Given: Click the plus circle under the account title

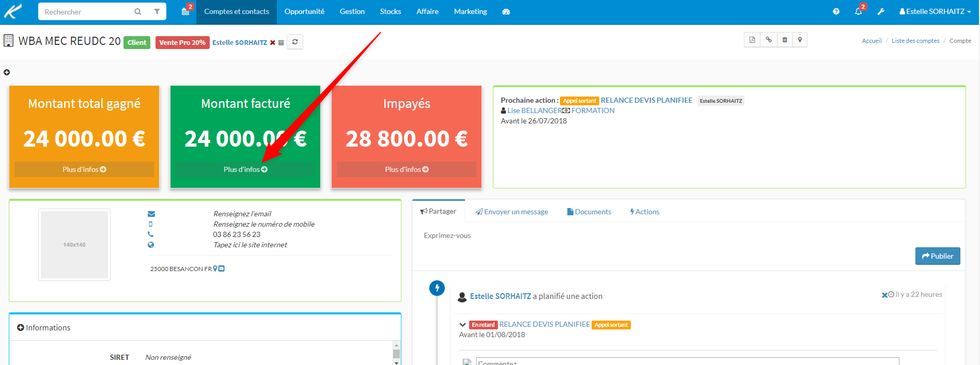Looking at the screenshot, I should point(7,72).
